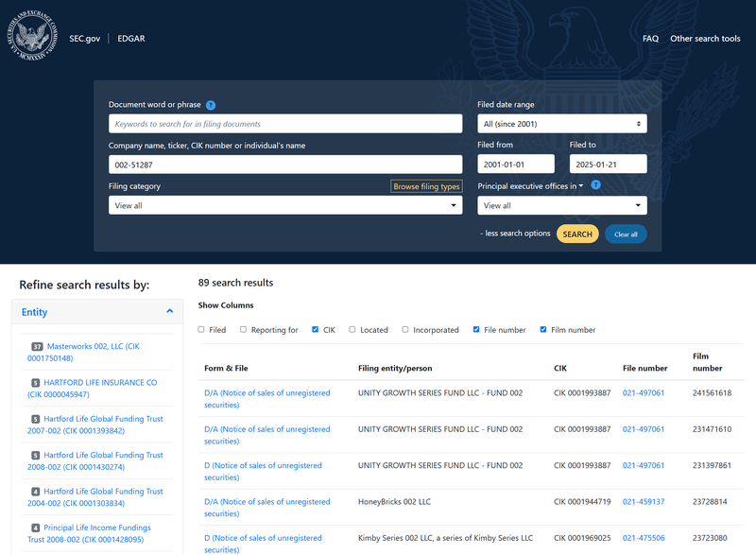756x555 pixels.
Task: Enable the Incorporated column checkbox
Action: (x=405, y=329)
